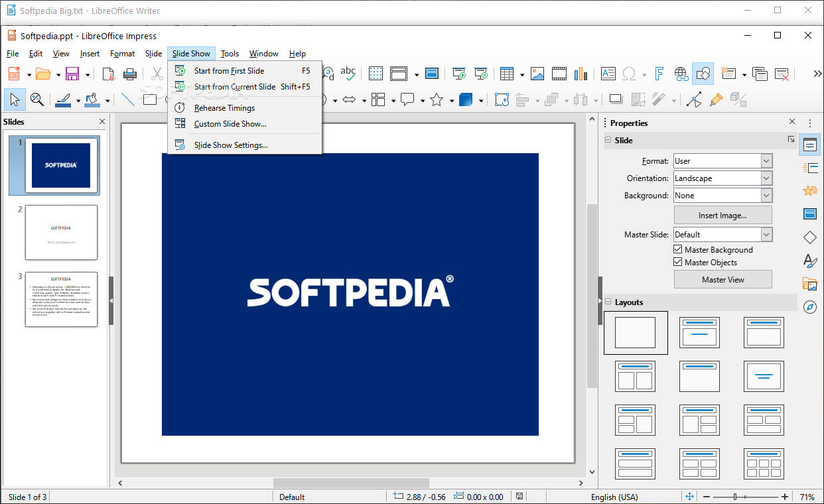The image size is (824, 504).
Task: Click the New presentation icon
Action: pos(14,74)
